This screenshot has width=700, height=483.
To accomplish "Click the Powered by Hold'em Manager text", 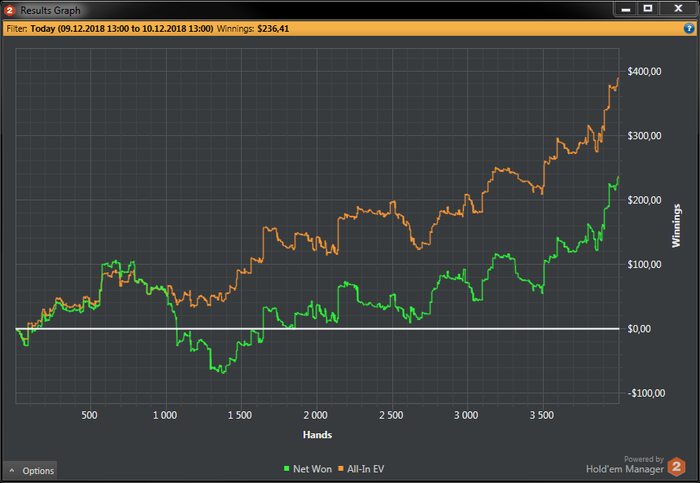I will click(625, 465).
